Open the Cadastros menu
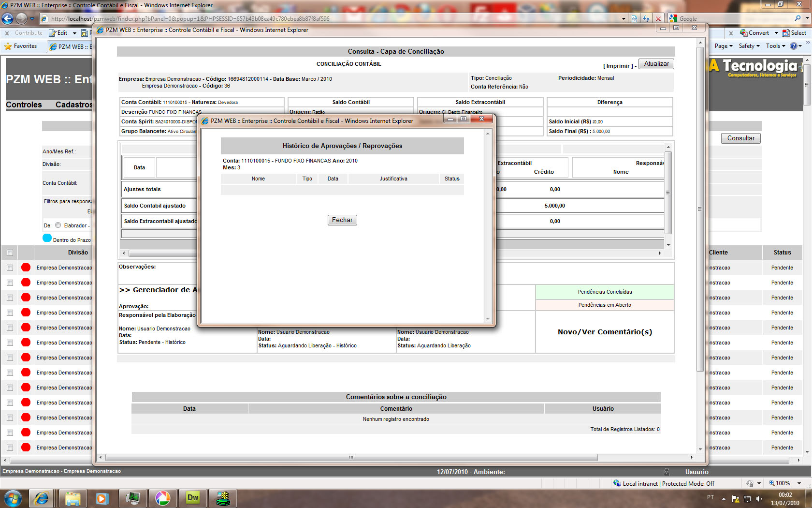Screen dimensions: 812x508 (x=73, y=105)
